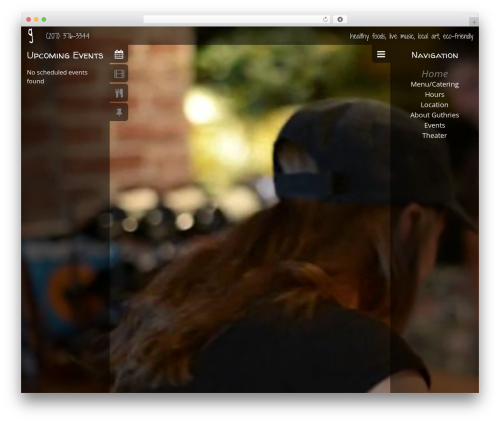Open the Menu/Catering page

pos(434,84)
